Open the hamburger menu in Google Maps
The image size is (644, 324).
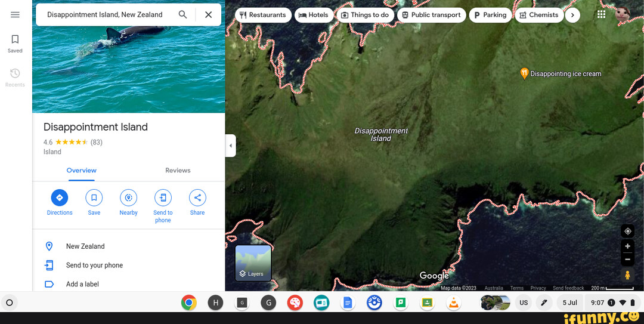(15, 15)
